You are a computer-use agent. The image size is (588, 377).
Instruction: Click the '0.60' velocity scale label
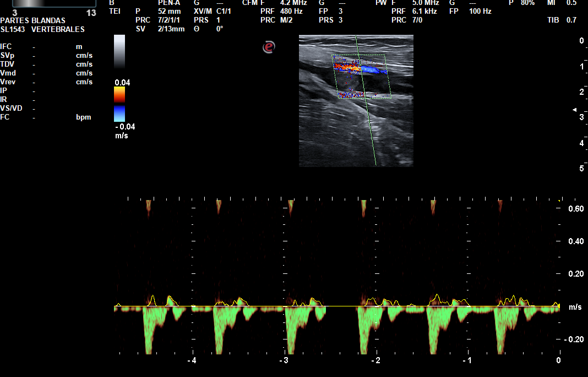click(x=575, y=209)
